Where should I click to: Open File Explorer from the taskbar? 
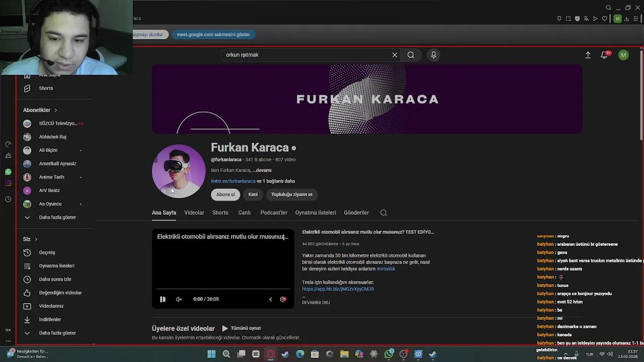pos(344,354)
